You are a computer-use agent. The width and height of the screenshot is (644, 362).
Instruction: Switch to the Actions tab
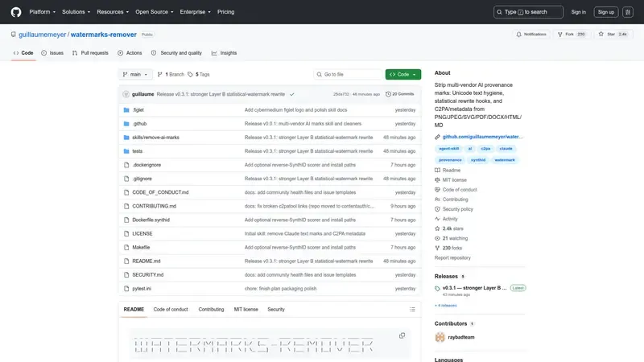tap(130, 53)
